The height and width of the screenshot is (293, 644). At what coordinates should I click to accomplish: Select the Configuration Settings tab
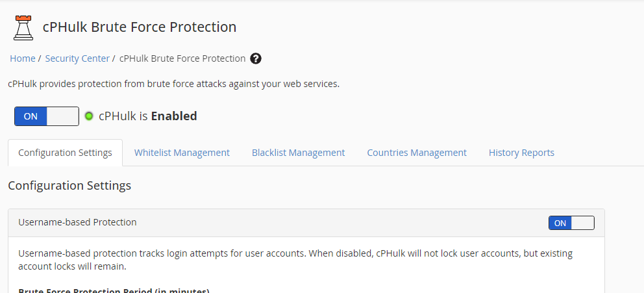[65, 153]
